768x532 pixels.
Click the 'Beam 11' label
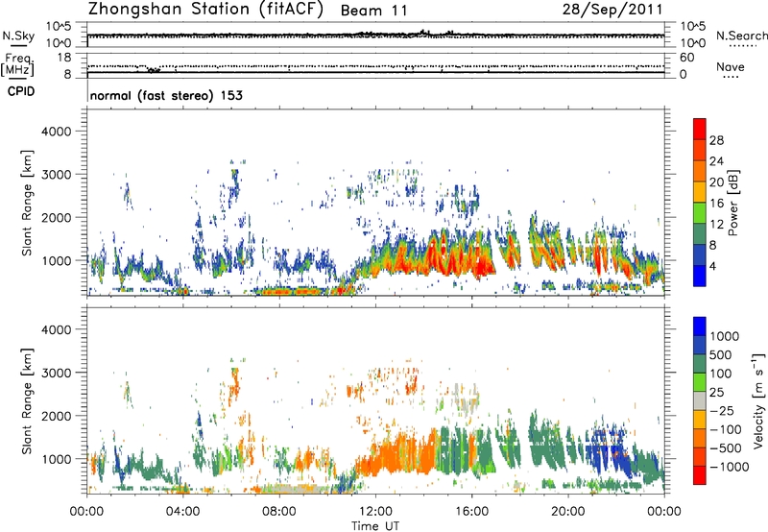(373, 11)
